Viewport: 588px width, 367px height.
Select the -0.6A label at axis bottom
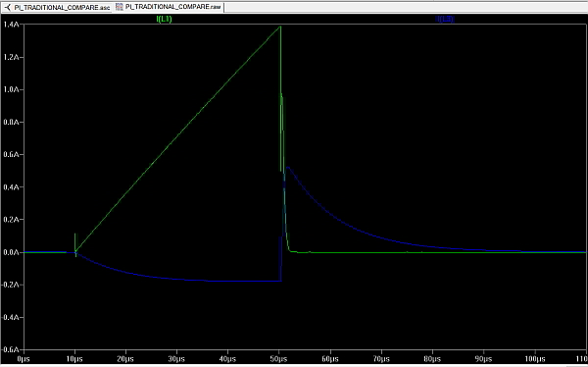click(10, 349)
